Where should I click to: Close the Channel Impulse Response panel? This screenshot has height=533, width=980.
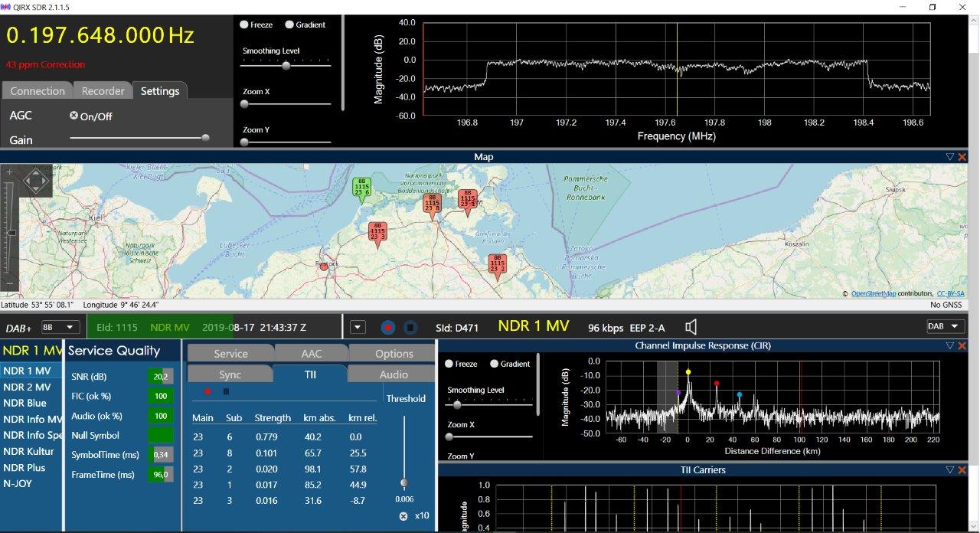point(962,346)
